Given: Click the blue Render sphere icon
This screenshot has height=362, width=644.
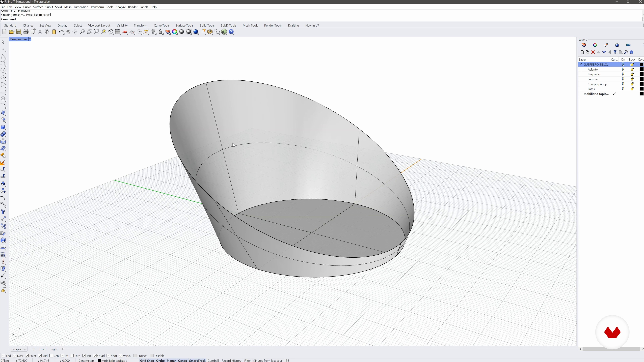Looking at the screenshot, I should (196, 32).
